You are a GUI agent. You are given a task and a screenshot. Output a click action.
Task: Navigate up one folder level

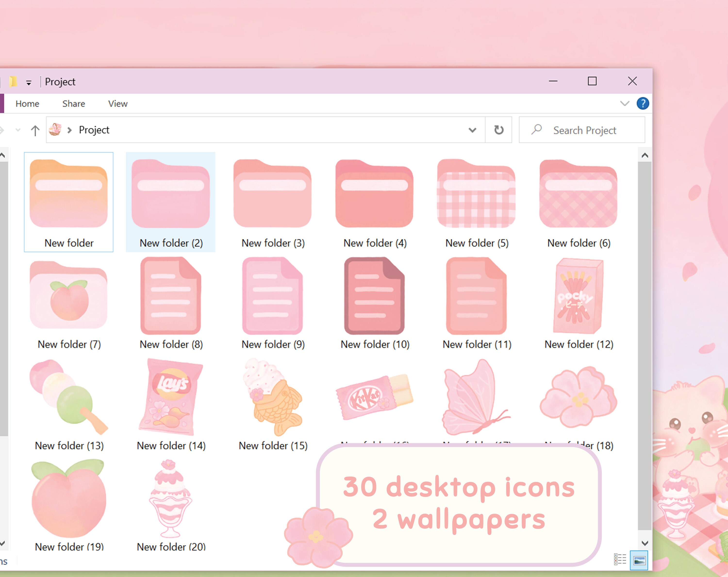pos(35,130)
